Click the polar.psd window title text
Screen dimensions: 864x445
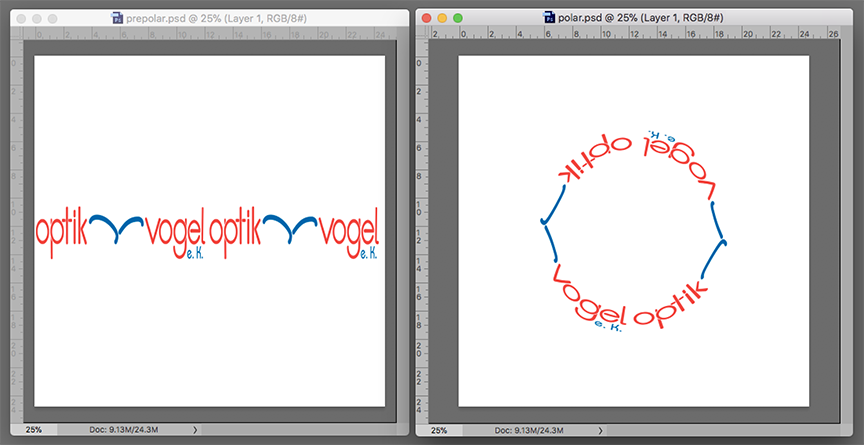pyautogui.click(x=641, y=18)
